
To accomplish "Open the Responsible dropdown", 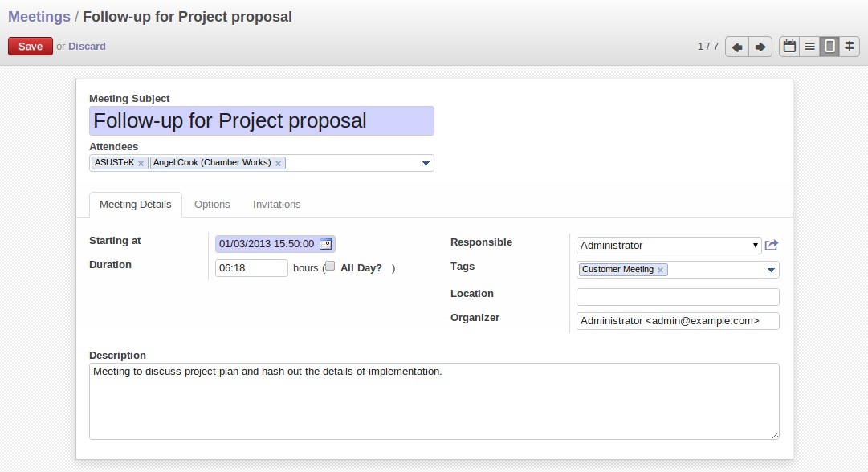I will click(x=669, y=245).
